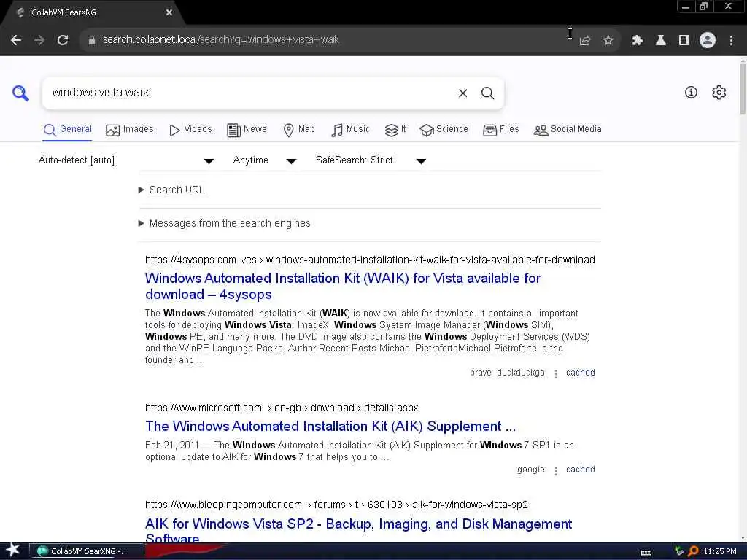Viewport: 747px width, 560px height.
Task: Click the browser back arrow
Action: coord(16,40)
